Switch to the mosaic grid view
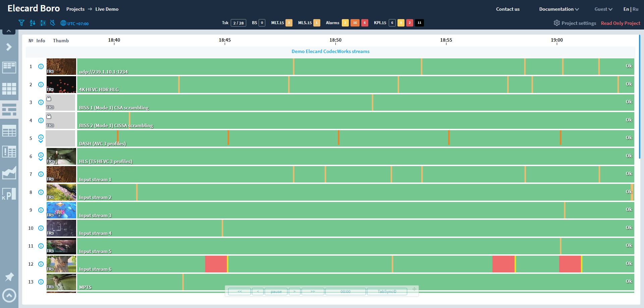This screenshot has width=644, height=308. coord(9,89)
